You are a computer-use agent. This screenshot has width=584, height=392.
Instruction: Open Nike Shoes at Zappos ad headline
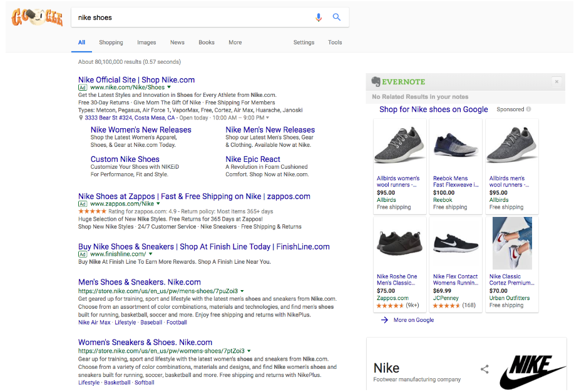tap(194, 196)
